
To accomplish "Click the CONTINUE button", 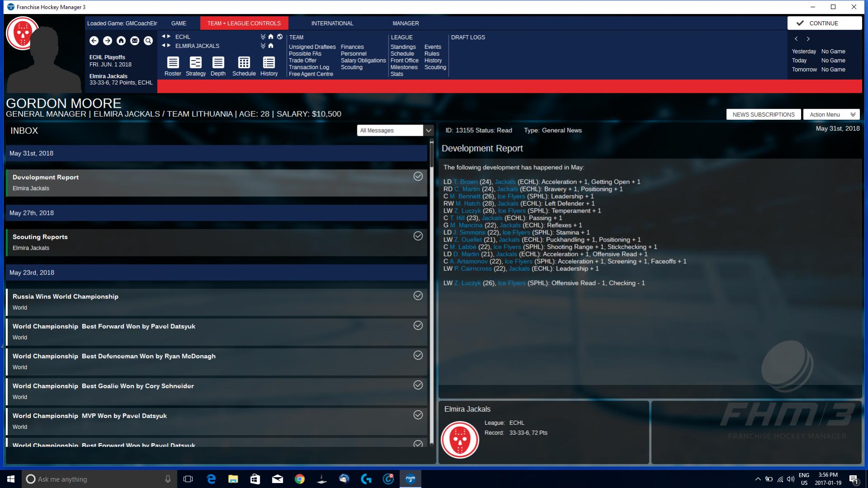I will 824,23.
